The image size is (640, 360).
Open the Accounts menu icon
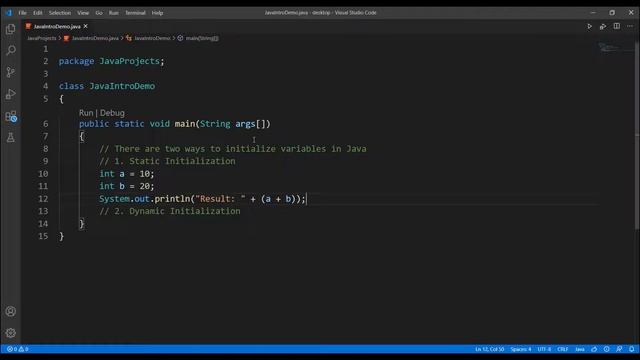coord(11,311)
